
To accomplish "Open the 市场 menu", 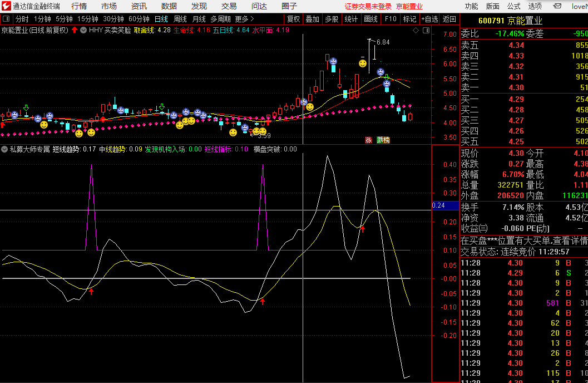I will tap(108, 6).
